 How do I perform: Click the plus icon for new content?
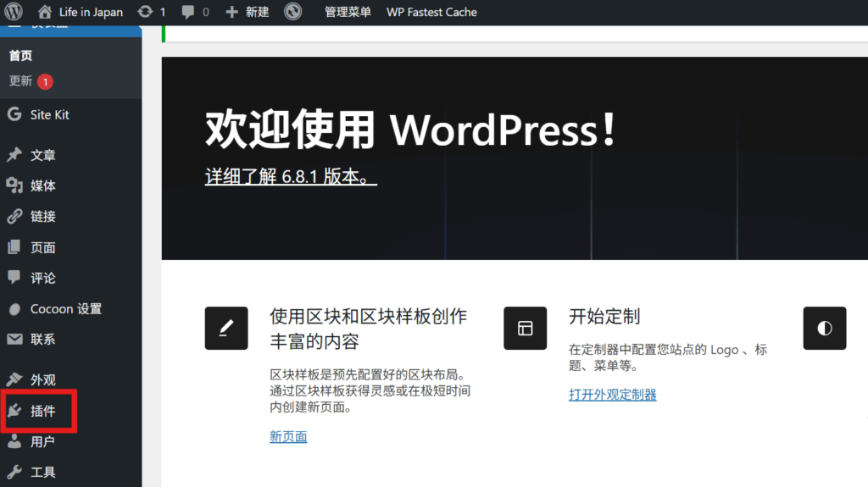pos(232,12)
